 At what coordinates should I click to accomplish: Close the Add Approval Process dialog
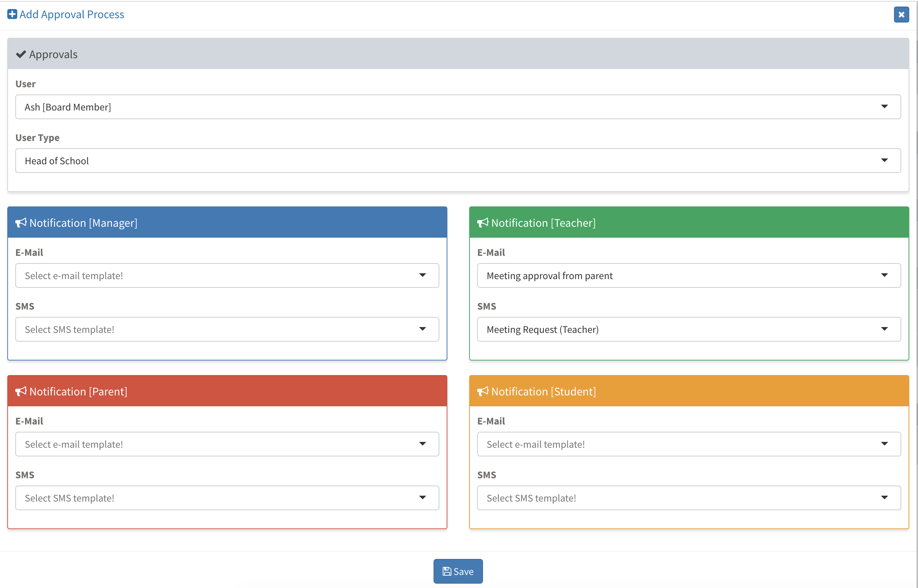[901, 15]
